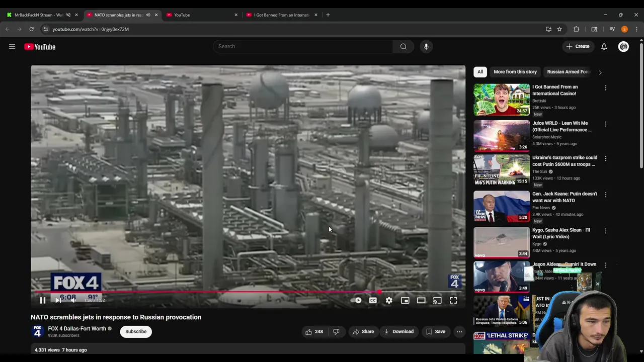The height and width of the screenshot is (362, 644).
Task: Open the YouTube account avatar menu
Action: pyautogui.click(x=623, y=47)
